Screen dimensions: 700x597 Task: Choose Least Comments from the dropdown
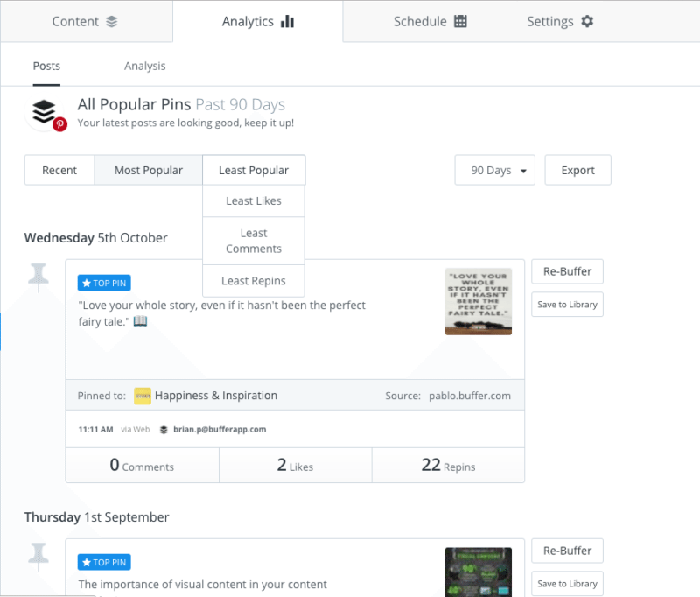tap(254, 241)
